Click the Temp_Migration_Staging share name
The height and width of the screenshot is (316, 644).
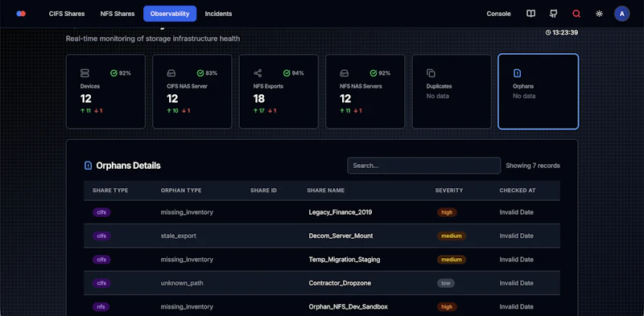click(345, 260)
